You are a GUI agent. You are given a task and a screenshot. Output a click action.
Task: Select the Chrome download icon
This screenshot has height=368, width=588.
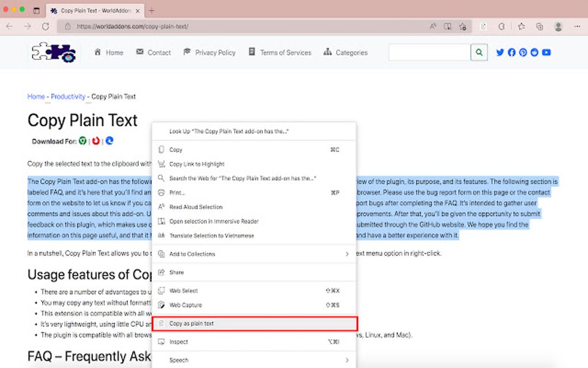point(83,140)
